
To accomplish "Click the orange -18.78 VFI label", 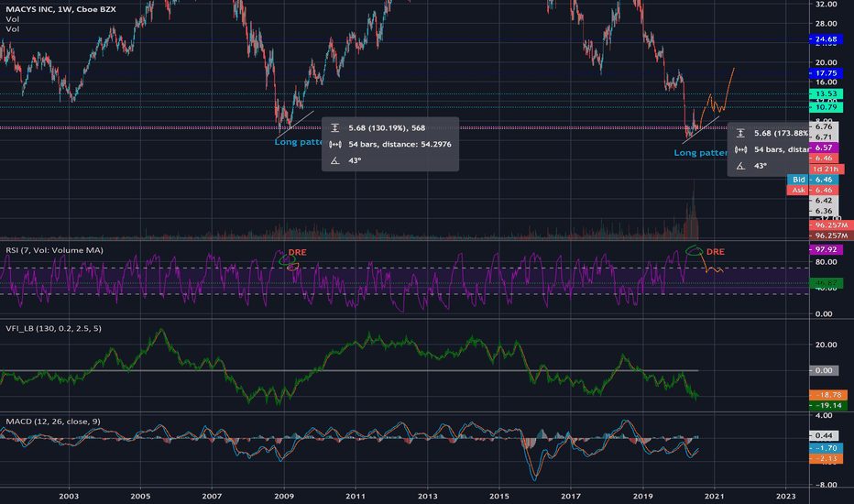I will (827, 395).
